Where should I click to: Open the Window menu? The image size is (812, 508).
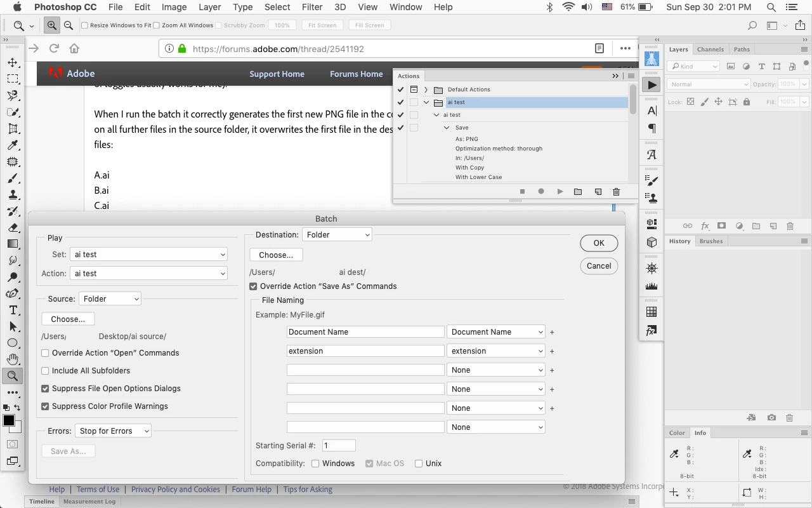click(406, 8)
